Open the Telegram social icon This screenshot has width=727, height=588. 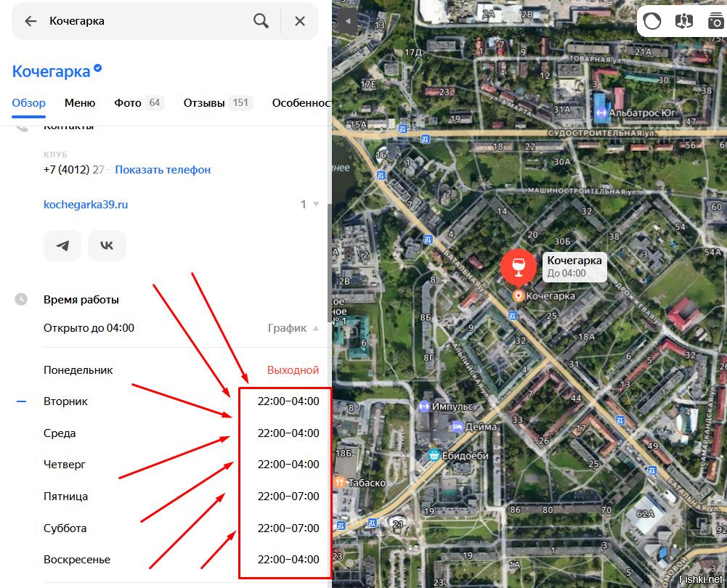[x=62, y=245]
